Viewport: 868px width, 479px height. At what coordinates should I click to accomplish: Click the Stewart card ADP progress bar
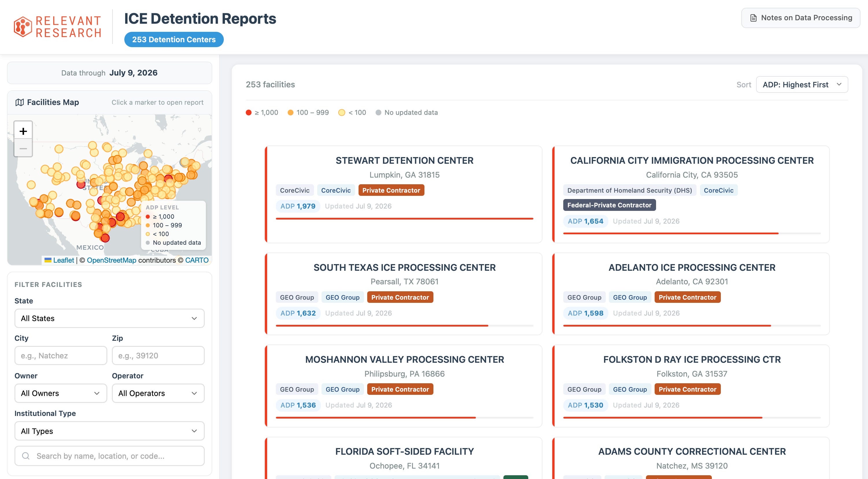(x=404, y=219)
